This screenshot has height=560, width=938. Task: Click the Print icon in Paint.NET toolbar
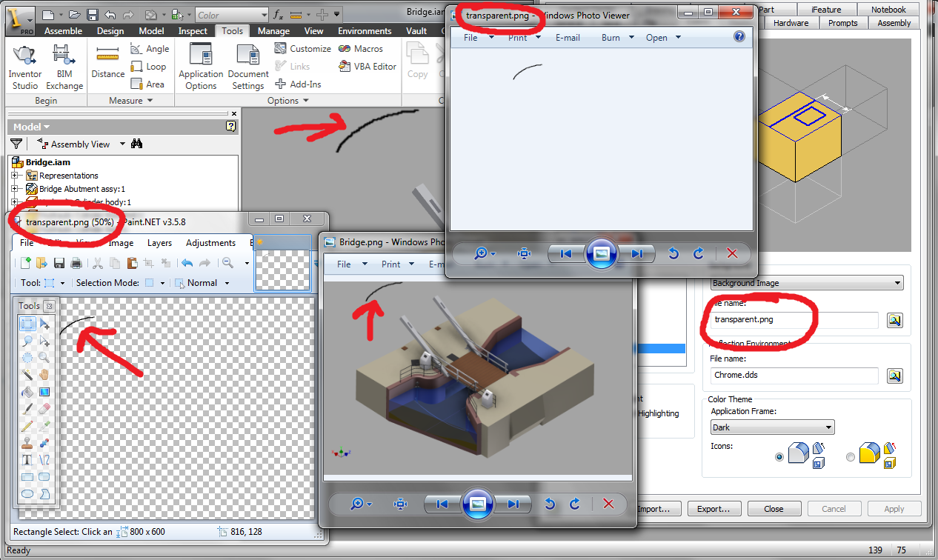(x=76, y=262)
